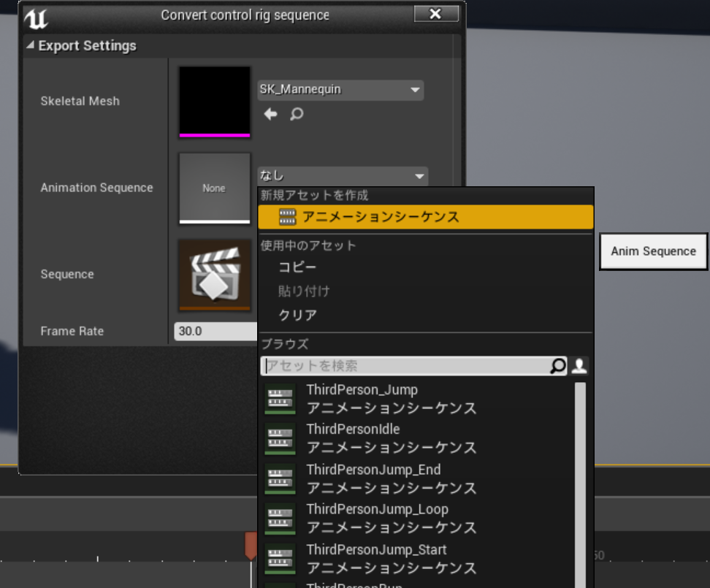Click the Frame Rate 30.0 field
Image resolution: width=710 pixels, height=588 pixels.
(215, 332)
